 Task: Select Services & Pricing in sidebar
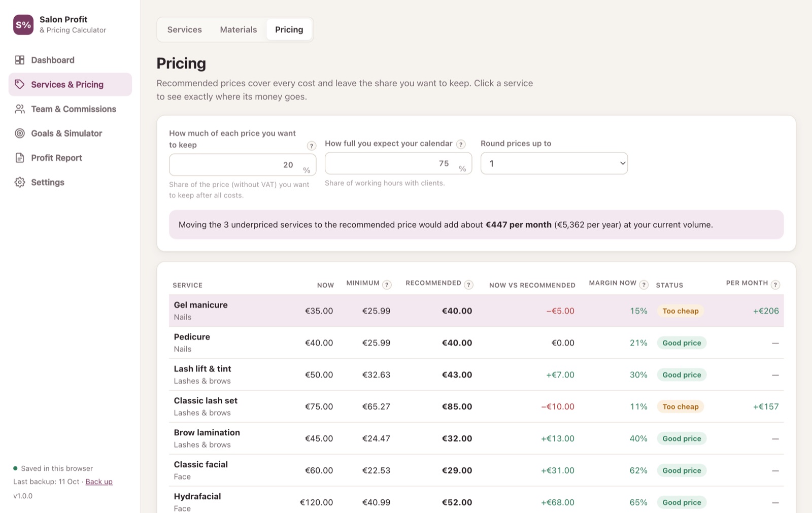tap(70, 84)
